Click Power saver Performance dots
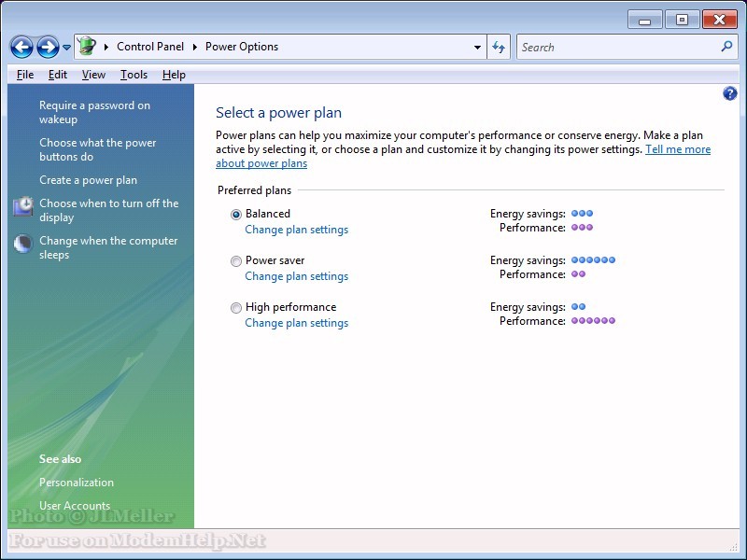This screenshot has height=560, width=747. pos(578,273)
